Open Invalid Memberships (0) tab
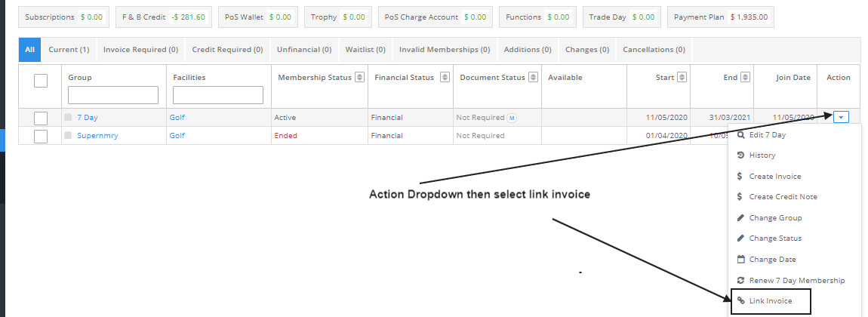868x317 pixels. [445, 50]
